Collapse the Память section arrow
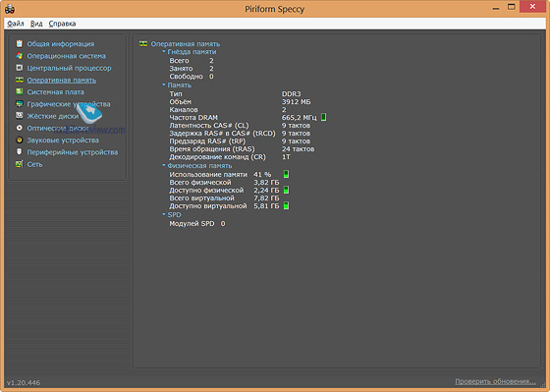Viewport: 550px width, 392px height. point(163,84)
